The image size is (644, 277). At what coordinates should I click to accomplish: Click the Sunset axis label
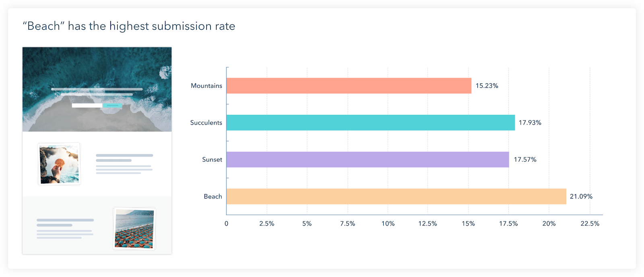(x=212, y=159)
